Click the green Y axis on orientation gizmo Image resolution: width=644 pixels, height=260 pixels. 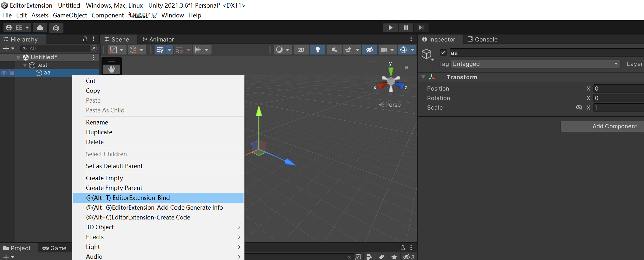point(391,71)
